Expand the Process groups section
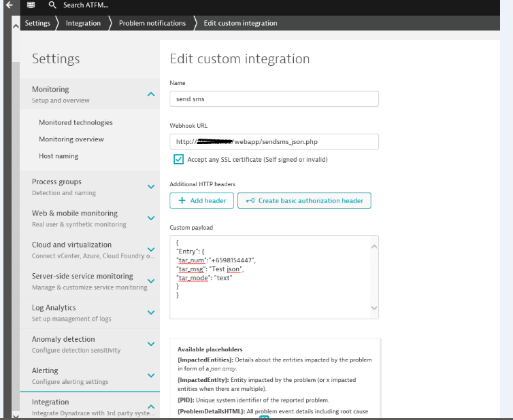This screenshot has height=420, width=513. pos(151,187)
